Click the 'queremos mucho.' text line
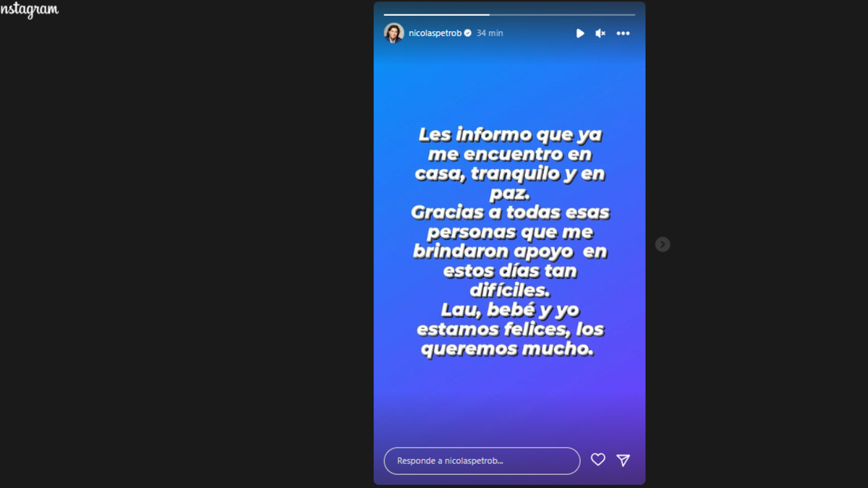The height and width of the screenshot is (488, 868). 507,349
